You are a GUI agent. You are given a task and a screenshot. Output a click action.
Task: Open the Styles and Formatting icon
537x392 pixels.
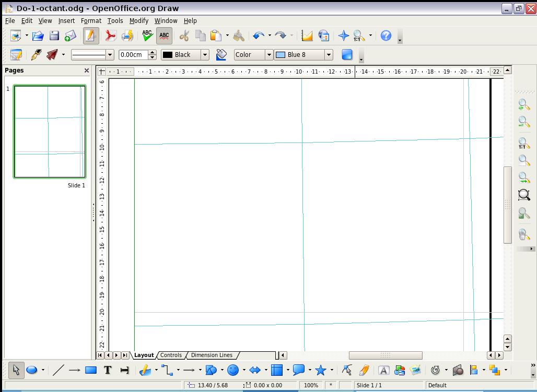click(16, 55)
